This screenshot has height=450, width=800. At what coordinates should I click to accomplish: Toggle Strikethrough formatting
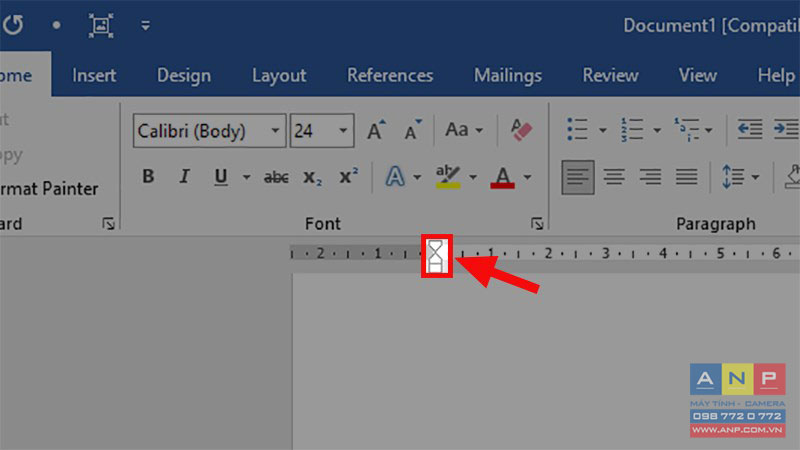[x=276, y=177]
